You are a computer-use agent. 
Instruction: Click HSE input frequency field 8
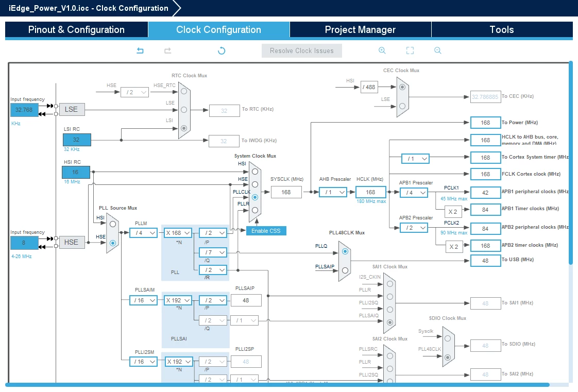[24, 243]
